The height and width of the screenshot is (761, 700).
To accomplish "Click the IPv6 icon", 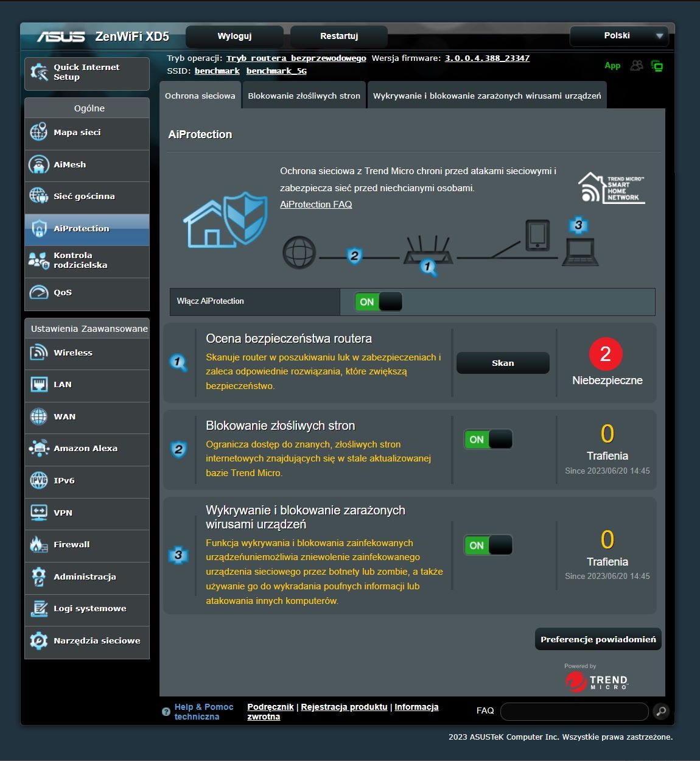I will tap(39, 480).
